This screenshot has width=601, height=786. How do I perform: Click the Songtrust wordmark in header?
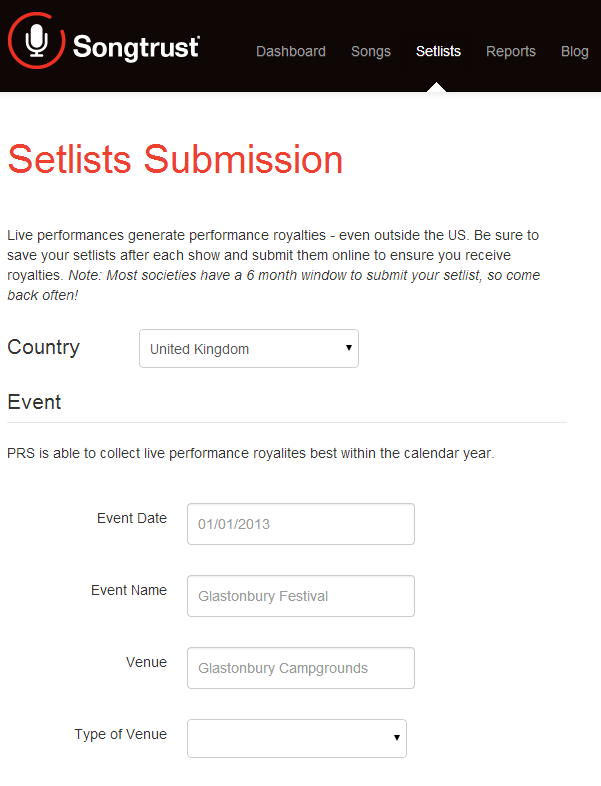136,48
